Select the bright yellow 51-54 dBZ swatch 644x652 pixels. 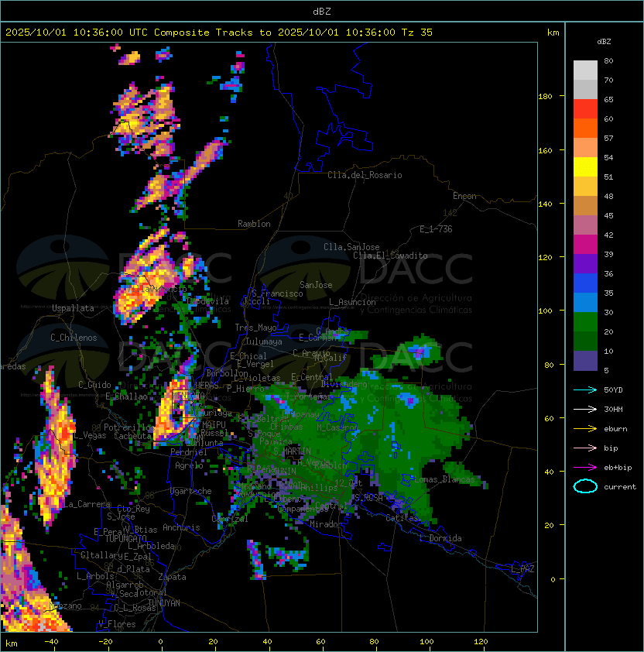[585, 166]
